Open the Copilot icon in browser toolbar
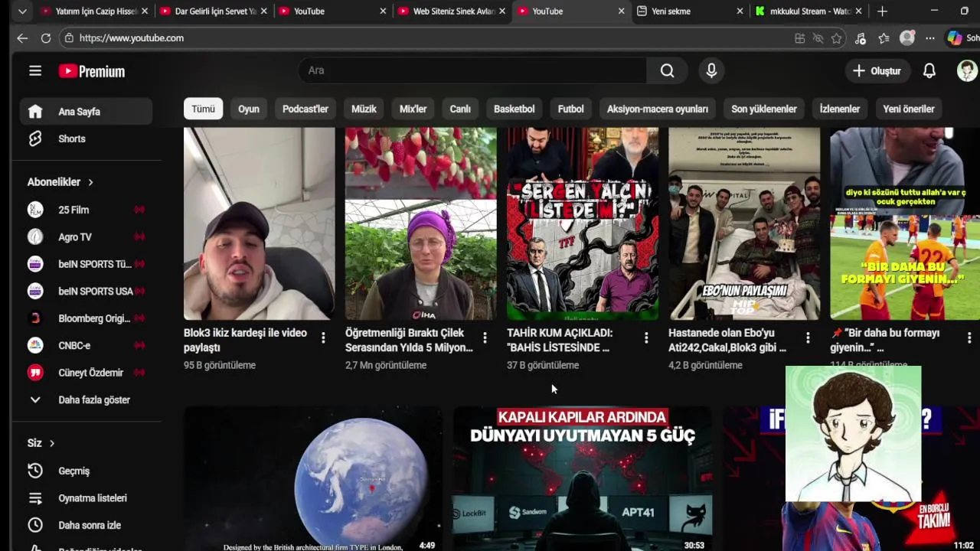 [955, 38]
